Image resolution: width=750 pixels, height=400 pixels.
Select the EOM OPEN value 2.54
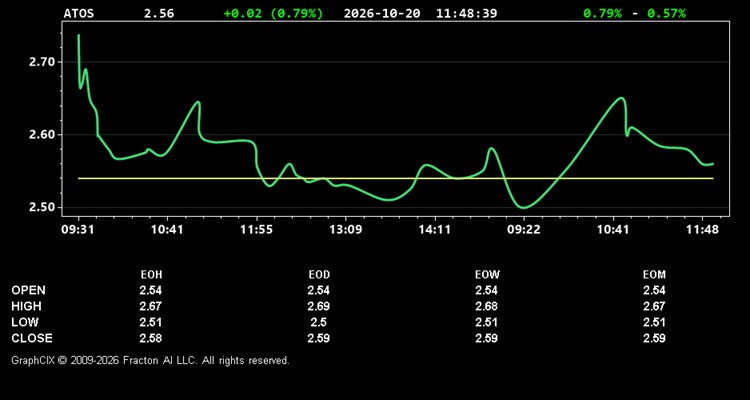[x=654, y=290]
